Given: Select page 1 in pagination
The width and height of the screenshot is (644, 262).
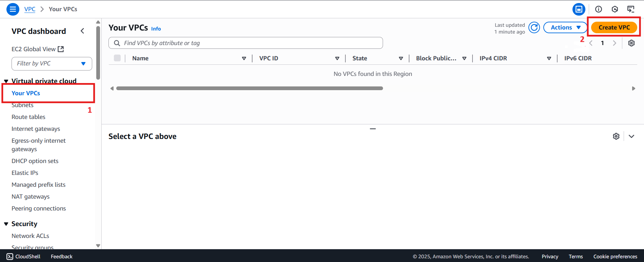Looking at the screenshot, I should 602,43.
